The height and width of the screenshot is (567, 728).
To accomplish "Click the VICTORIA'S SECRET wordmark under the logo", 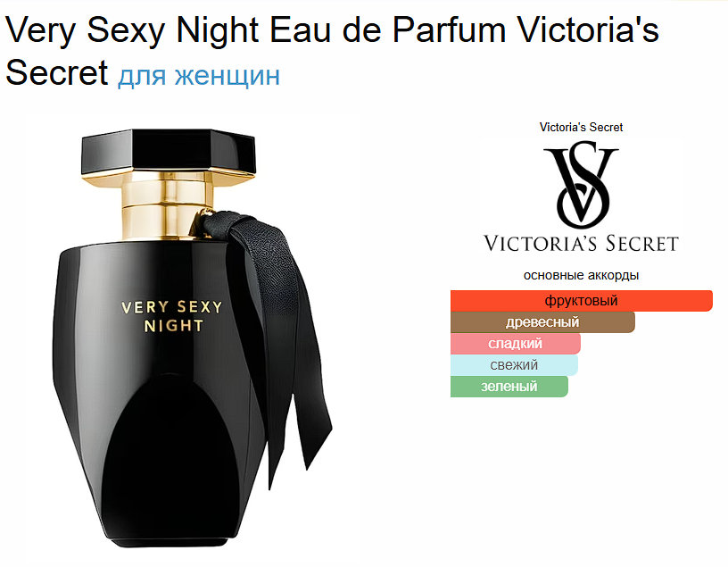I will tap(582, 244).
